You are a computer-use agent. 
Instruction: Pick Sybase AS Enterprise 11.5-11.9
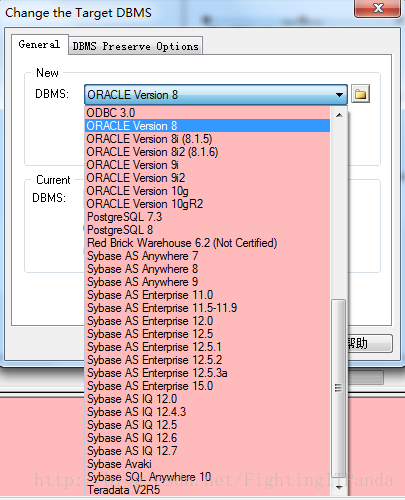207,308
